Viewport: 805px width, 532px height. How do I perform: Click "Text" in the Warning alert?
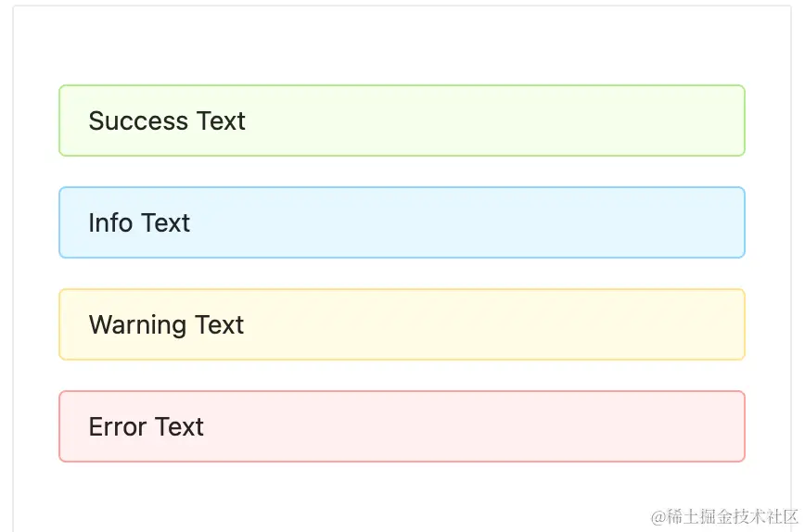click(220, 325)
